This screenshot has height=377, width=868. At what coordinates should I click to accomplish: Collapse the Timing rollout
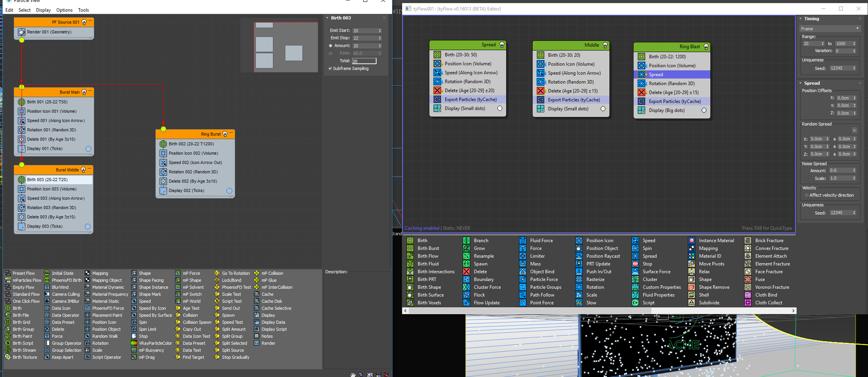click(x=800, y=19)
